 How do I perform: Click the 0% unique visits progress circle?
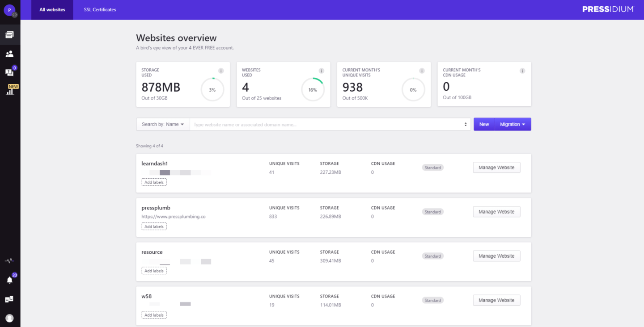coord(413,90)
